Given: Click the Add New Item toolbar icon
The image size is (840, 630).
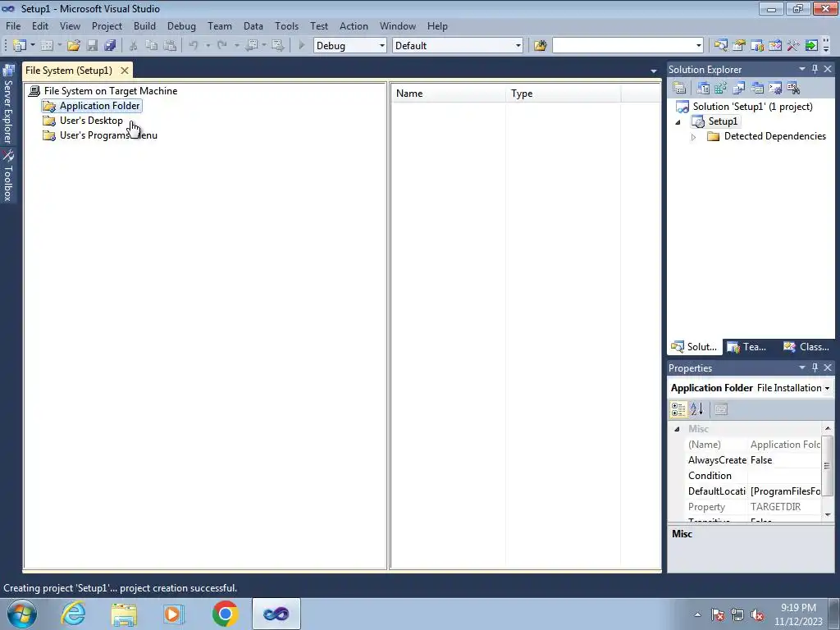Looking at the screenshot, I should point(47,46).
